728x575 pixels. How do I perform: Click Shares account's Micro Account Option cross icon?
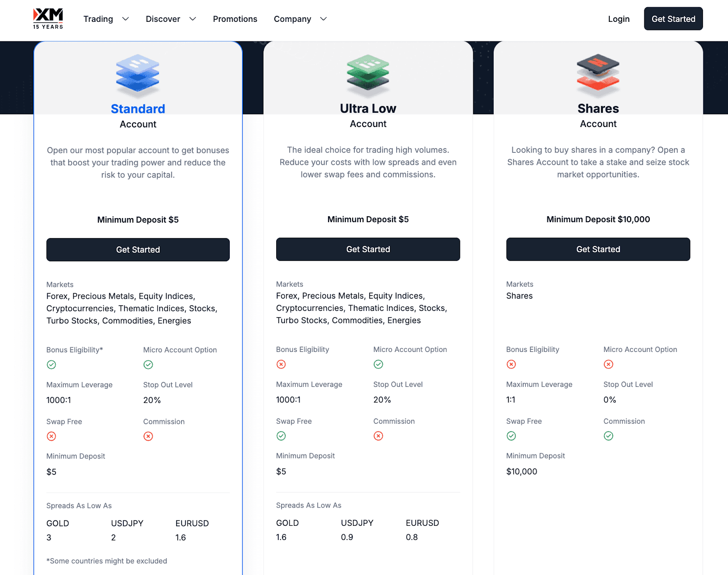coord(609,364)
